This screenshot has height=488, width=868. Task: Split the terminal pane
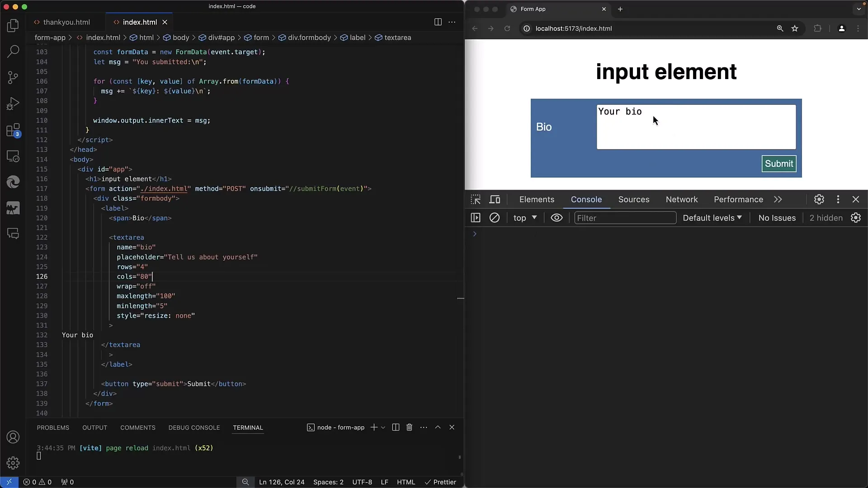(x=396, y=427)
